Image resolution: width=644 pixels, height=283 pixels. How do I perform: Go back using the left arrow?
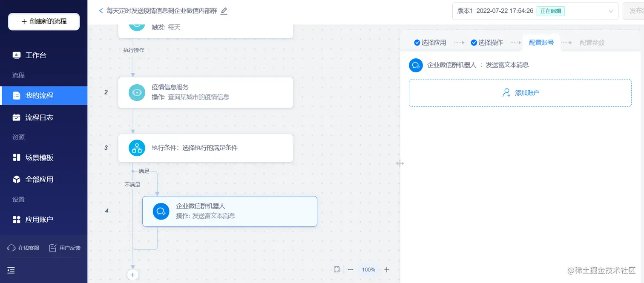[x=101, y=11]
